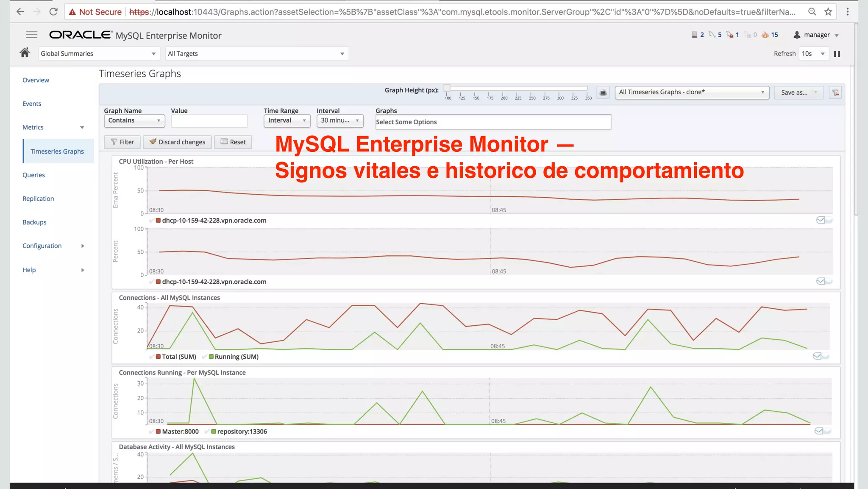Click the Save as... button

(794, 92)
